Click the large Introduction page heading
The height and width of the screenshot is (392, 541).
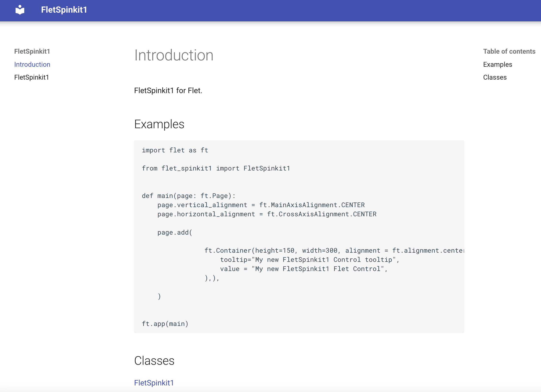(x=174, y=55)
